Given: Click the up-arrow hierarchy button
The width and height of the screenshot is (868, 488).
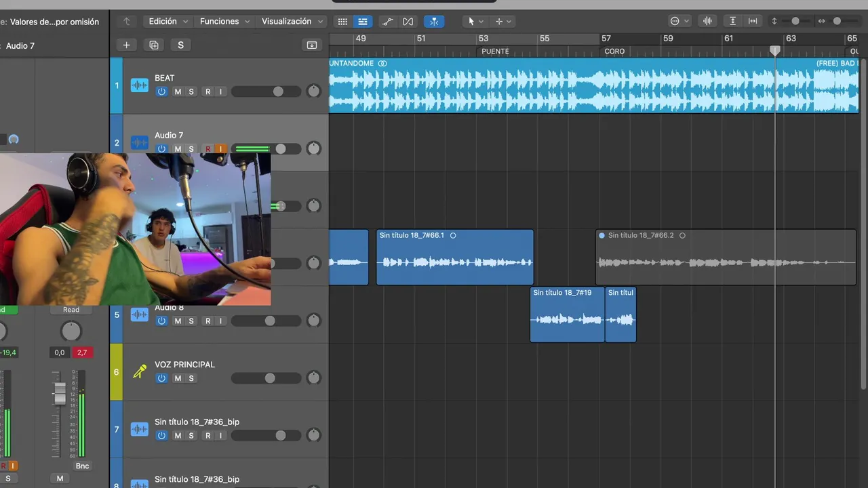Looking at the screenshot, I should point(126,22).
